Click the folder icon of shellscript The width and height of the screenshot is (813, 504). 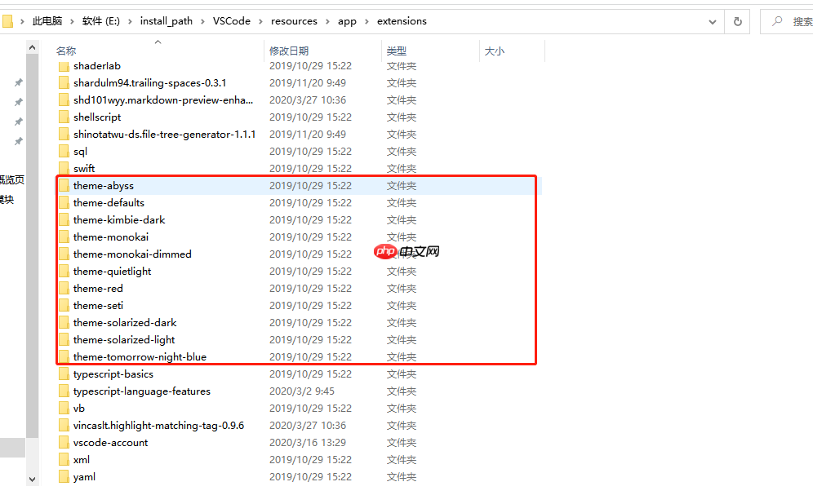point(64,117)
